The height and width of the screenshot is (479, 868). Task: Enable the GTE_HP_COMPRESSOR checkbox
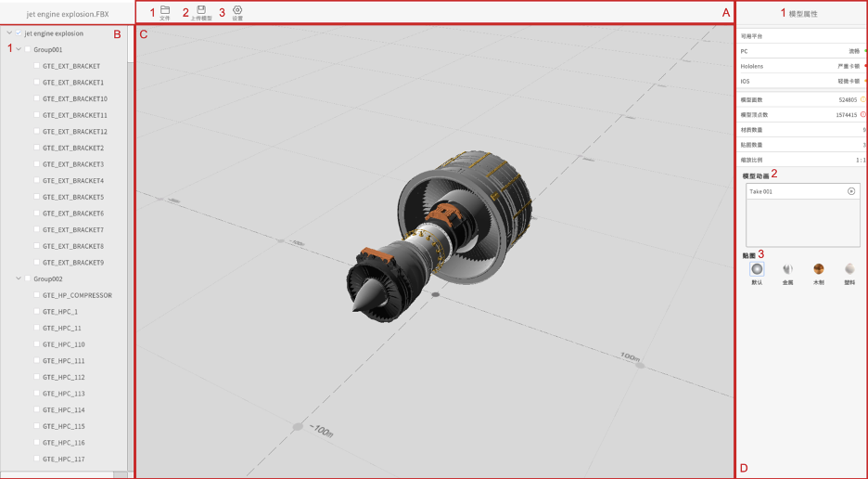[36, 295]
